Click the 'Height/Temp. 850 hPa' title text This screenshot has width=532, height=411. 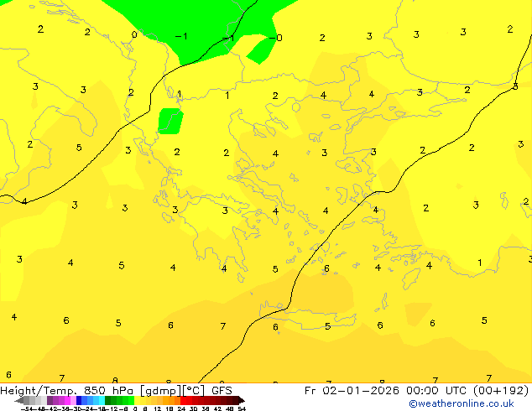[66, 391]
